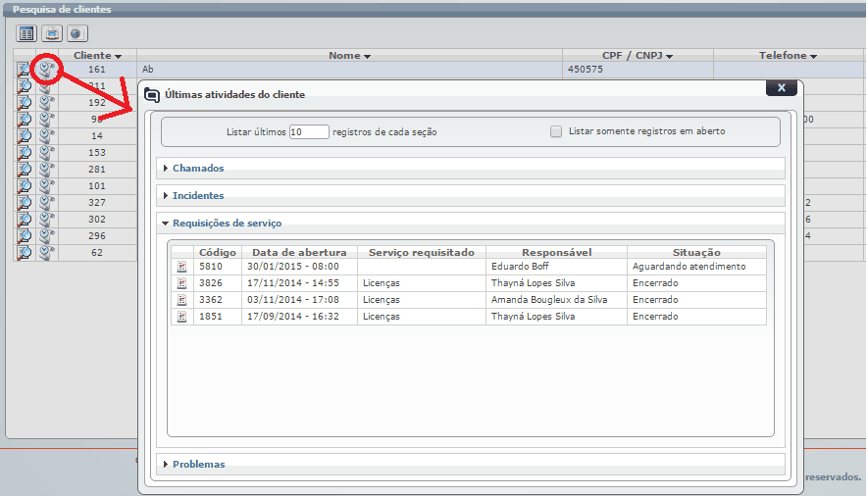Show latest activities icon for client 14

[x=45, y=136]
